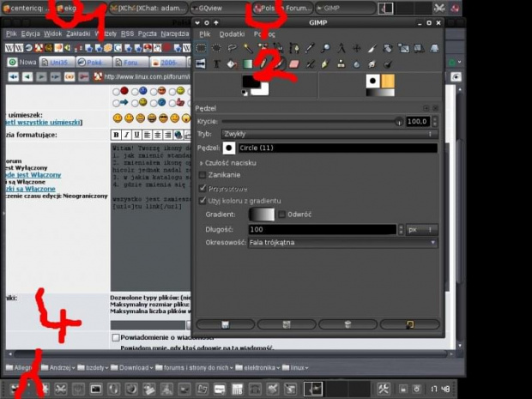Select the Paths tool in GIMP toolbox
This screenshot has width=532, height=399.
coord(294,48)
